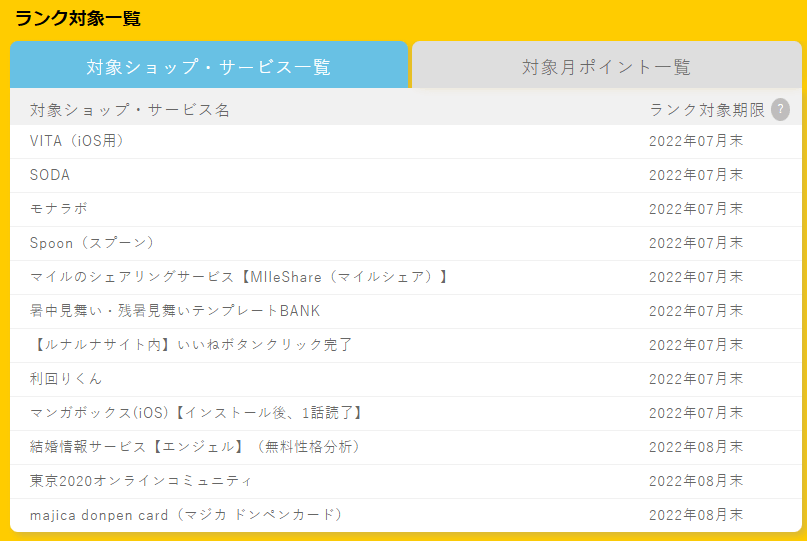Switch to 対象月ポイント一覧 tab

coord(607,65)
